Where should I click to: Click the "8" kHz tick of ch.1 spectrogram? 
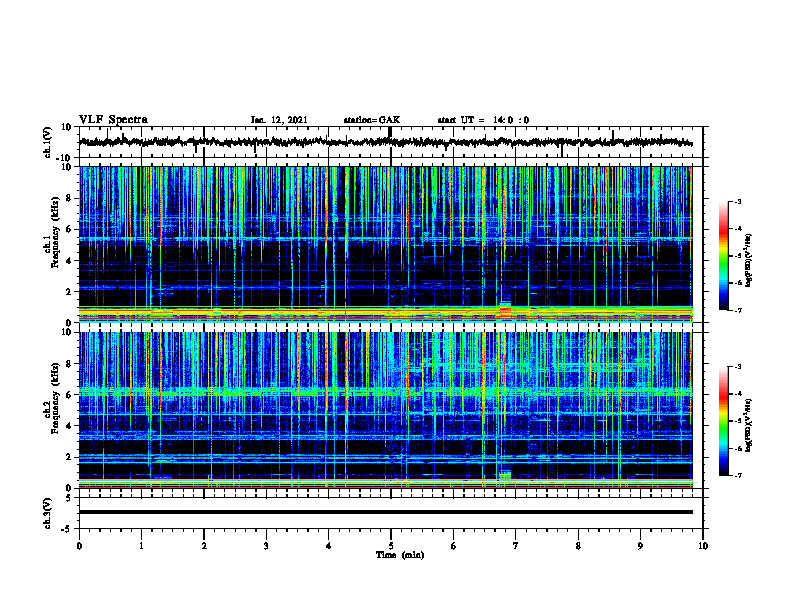click(69, 198)
